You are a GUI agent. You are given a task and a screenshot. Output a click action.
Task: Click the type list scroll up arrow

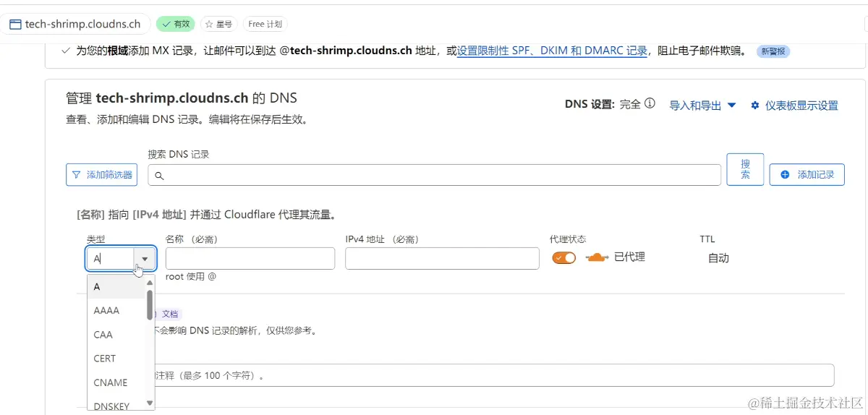pyautogui.click(x=150, y=283)
